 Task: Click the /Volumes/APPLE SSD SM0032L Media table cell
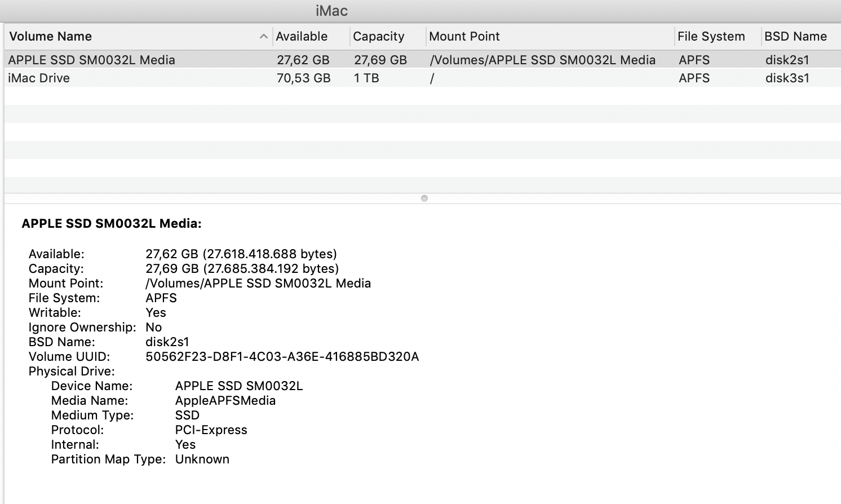point(543,60)
